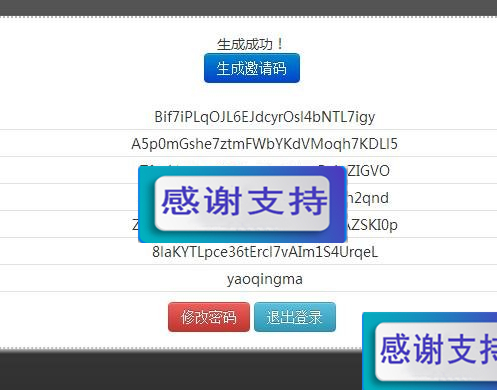Click partially hidden code ending ZIGVO

pos(368,171)
